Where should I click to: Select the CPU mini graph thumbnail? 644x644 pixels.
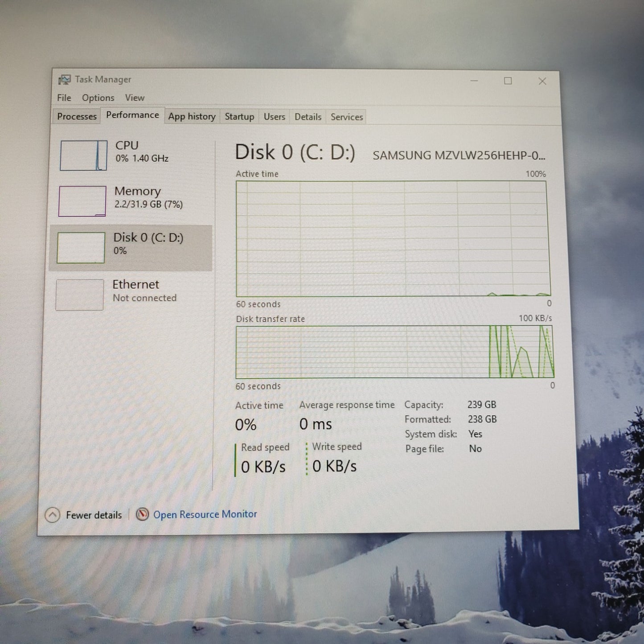pos(83,156)
